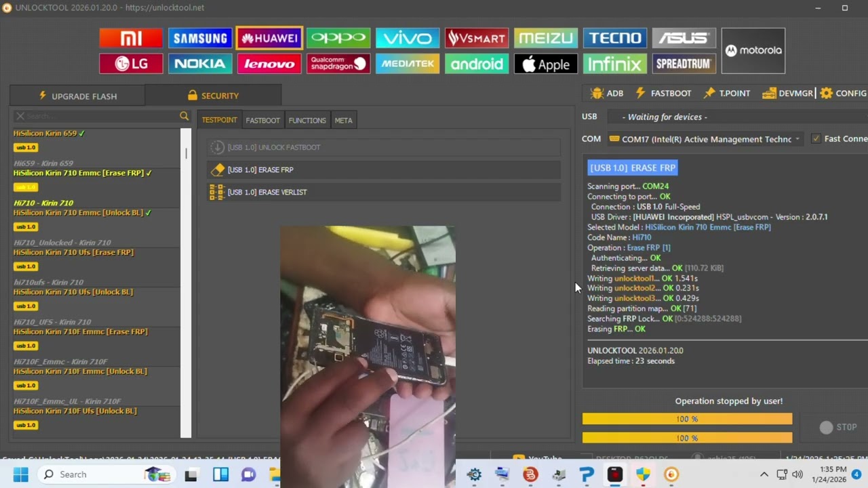The width and height of the screenshot is (868, 488).
Task: Select HiSilicon Kirin 710 Ufs [Unlock BL]
Action: tap(73, 292)
